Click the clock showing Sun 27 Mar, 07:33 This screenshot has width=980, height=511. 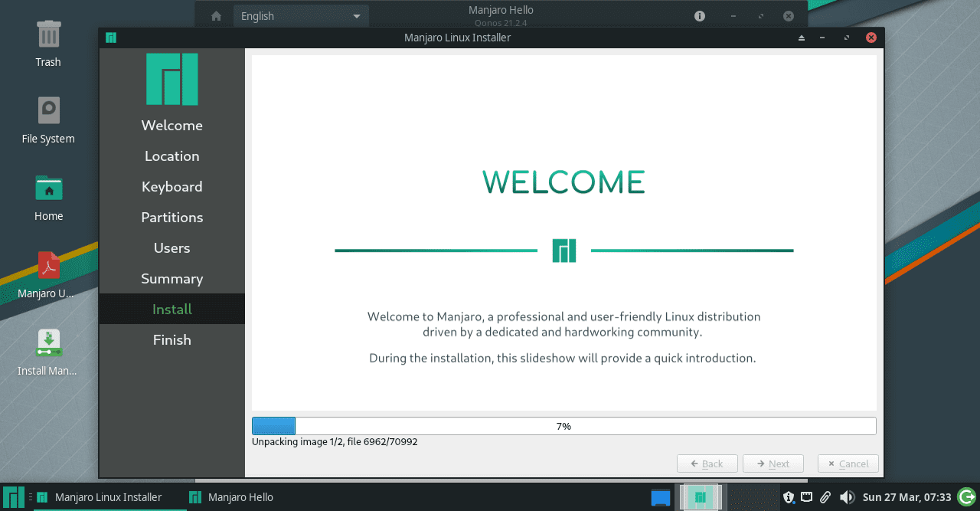click(x=906, y=497)
